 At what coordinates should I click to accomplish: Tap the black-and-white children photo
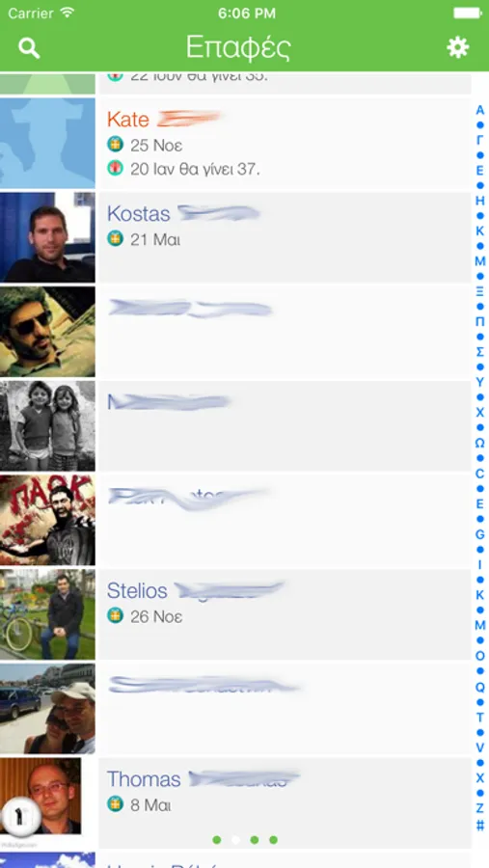pyautogui.click(x=47, y=425)
